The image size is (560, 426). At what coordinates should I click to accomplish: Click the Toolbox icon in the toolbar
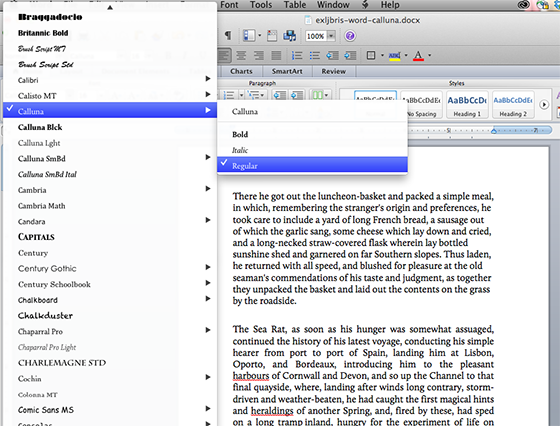click(272, 35)
